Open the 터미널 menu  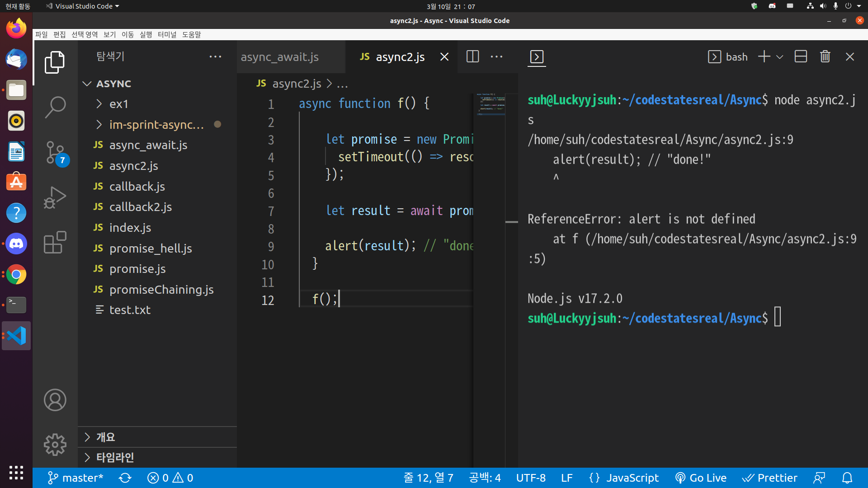167,34
